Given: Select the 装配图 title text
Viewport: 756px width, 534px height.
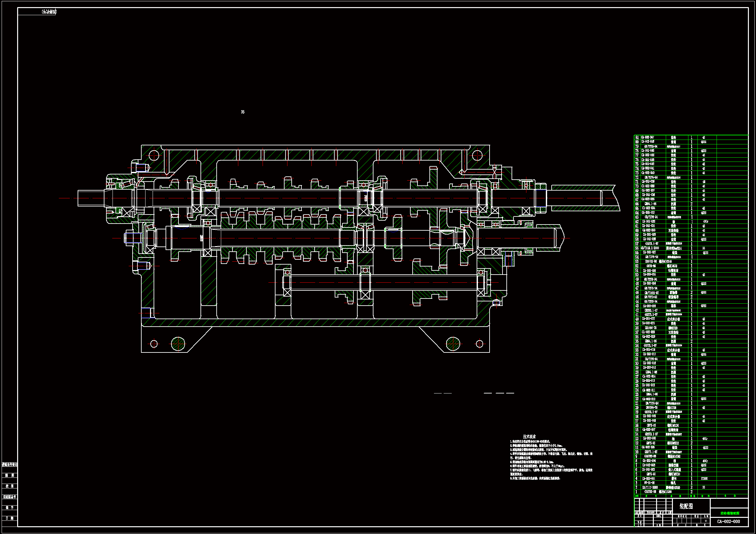Looking at the screenshot, I should pyautogui.click(x=686, y=506).
